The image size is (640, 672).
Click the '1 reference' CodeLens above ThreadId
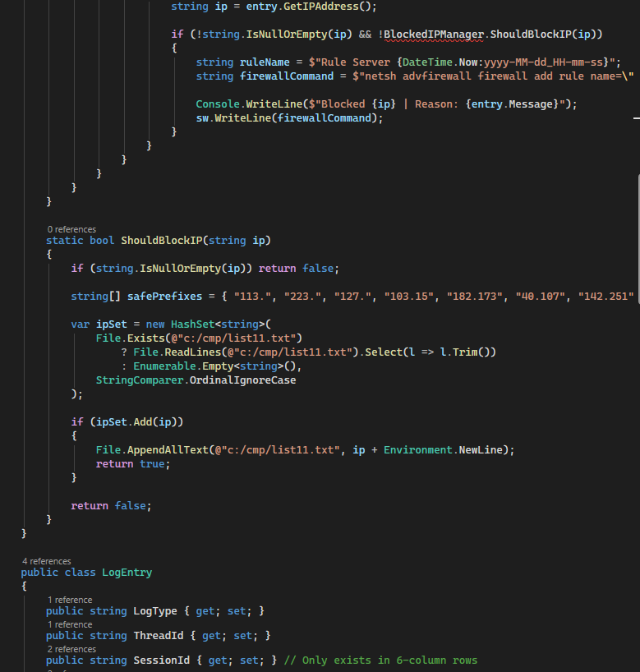(x=70, y=624)
